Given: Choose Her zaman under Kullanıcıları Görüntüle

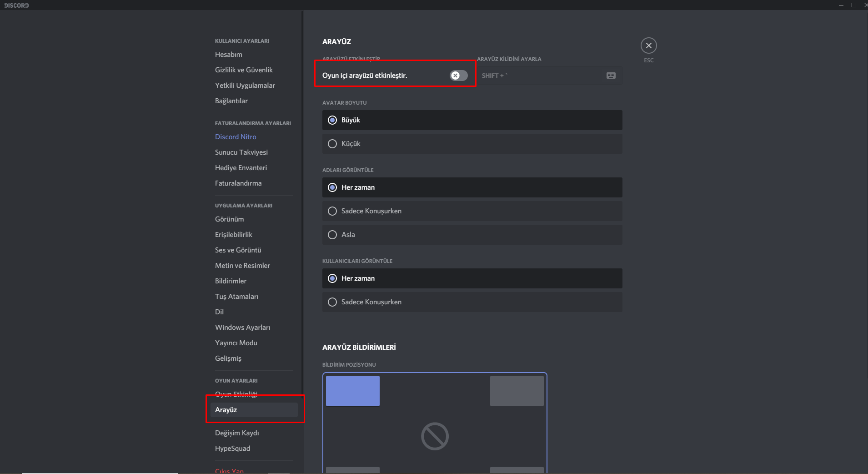Looking at the screenshot, I should 472,278.
